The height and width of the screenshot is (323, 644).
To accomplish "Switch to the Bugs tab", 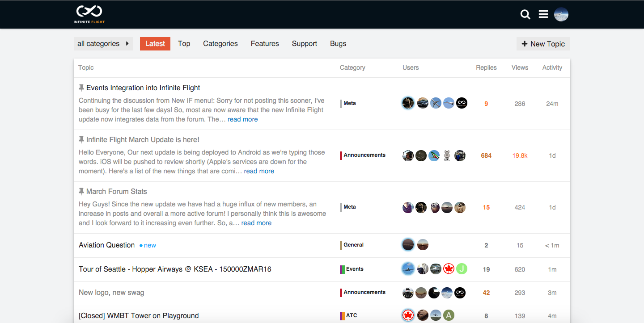I will click(338, 44).
